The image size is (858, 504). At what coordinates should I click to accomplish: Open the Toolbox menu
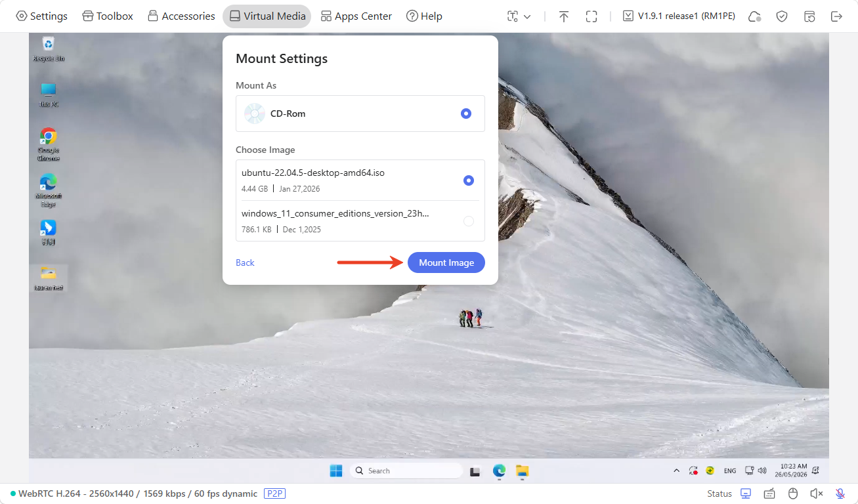point(108,16)
